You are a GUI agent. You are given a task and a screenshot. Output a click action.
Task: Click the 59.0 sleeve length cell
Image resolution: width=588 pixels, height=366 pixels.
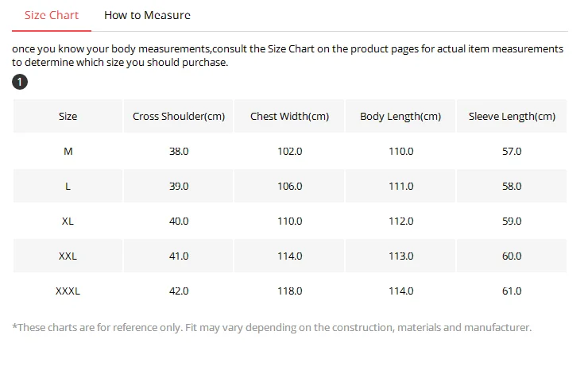512,221
